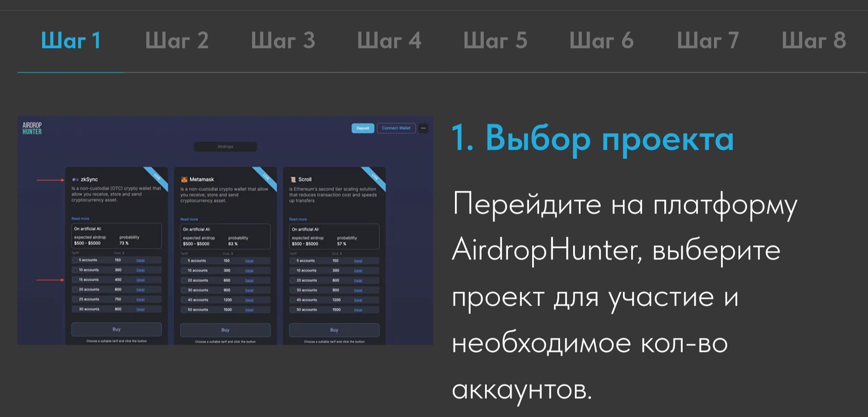This screenshot has width=868, height=417.
Task: Click the 57 % probability value
Action: click(x=342, y=244)
